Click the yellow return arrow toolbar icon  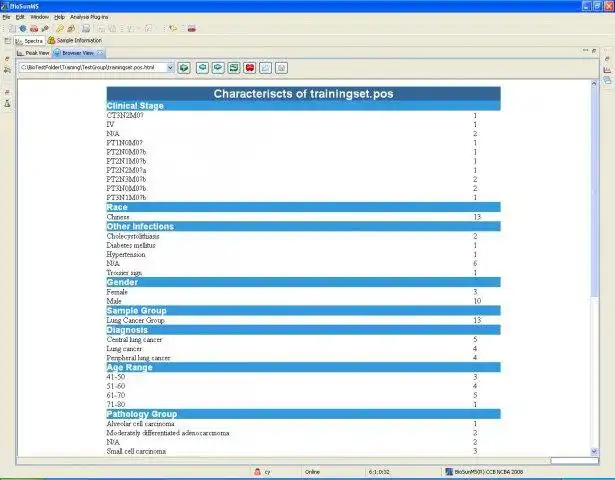pyautogui.click(x=173, y=28)
